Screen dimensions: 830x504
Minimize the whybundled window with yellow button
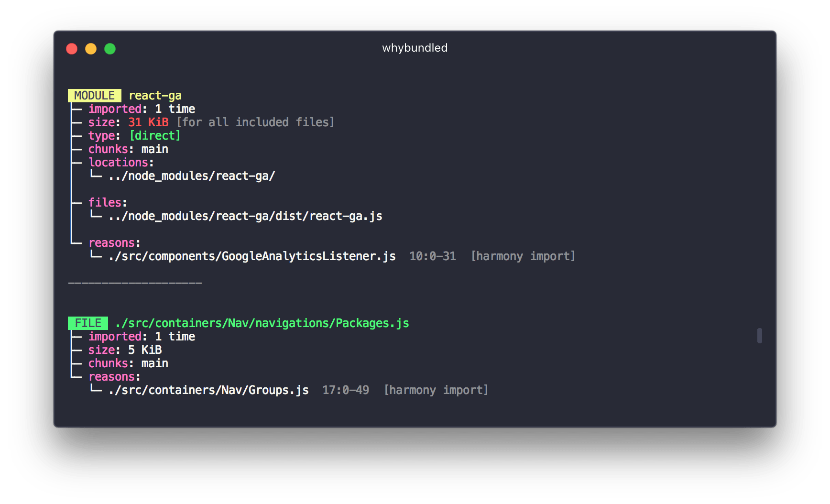tap(91, 49)
